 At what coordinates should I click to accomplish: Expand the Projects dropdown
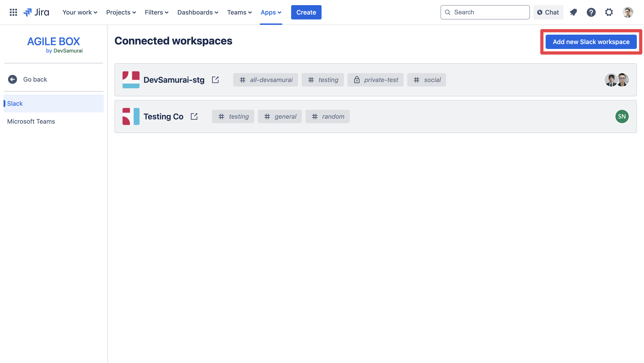[x=121, y=12]
